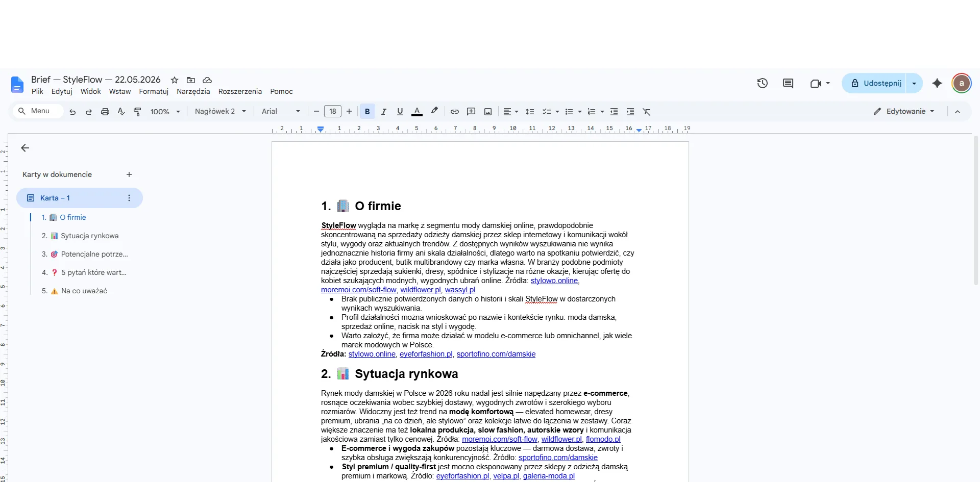Click the redo arrow
Image resolution: width=980 pixels, height=482 pixels.
(89, 112)
